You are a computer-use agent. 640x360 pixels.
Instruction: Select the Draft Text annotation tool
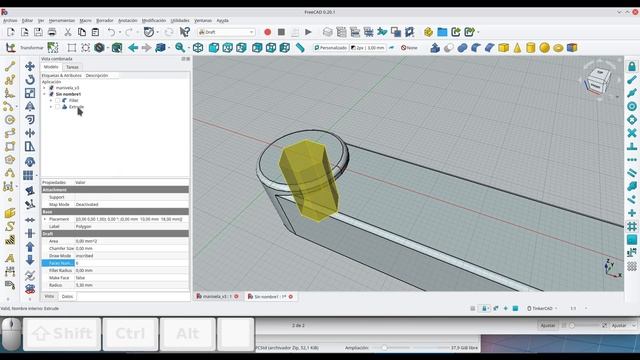[x=10, y=258]
